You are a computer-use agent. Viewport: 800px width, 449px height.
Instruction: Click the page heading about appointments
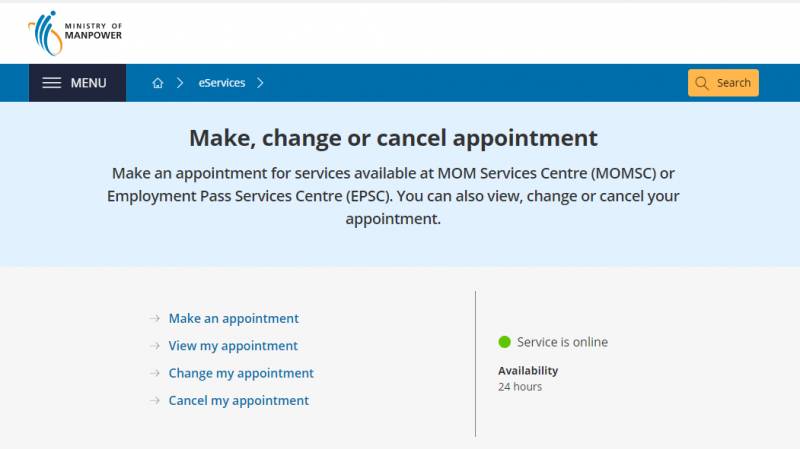pos(393,138)
